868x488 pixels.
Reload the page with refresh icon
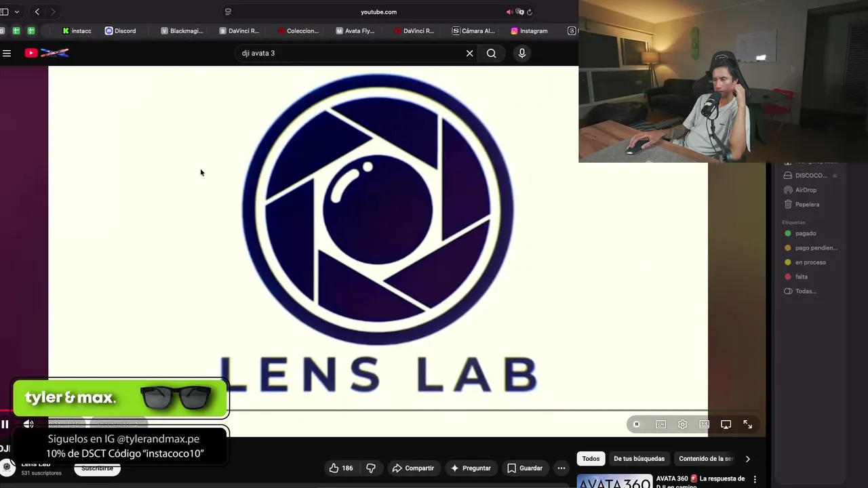point(530,12)
